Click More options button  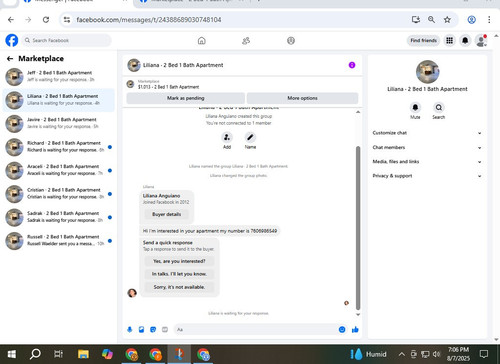[x=302, y=98]
